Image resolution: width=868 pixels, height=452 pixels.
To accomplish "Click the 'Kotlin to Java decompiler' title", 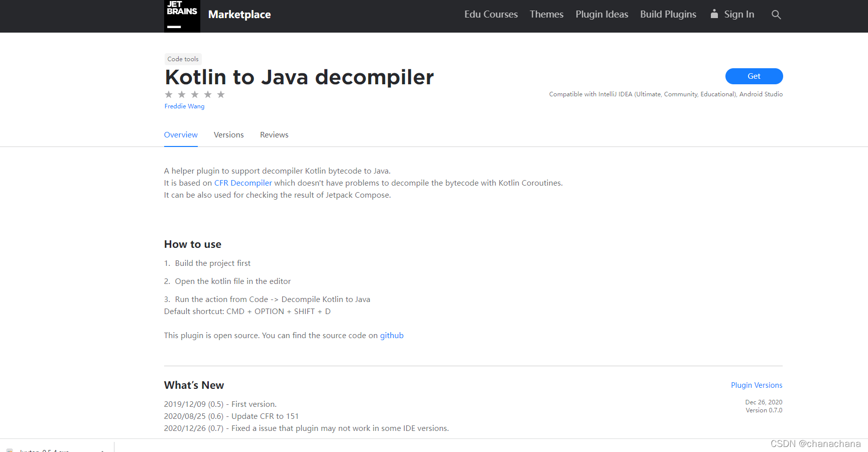I will (299, 77).
